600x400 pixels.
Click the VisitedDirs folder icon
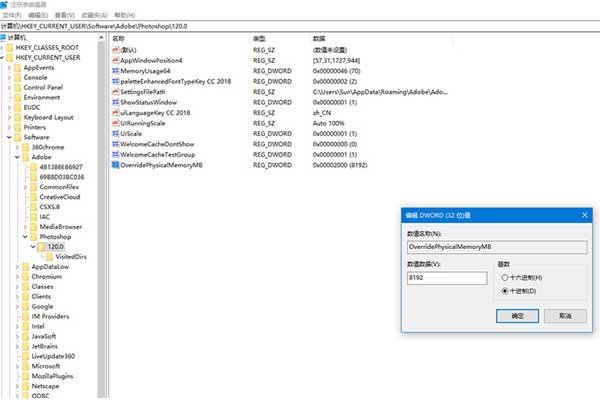point(50,256)
